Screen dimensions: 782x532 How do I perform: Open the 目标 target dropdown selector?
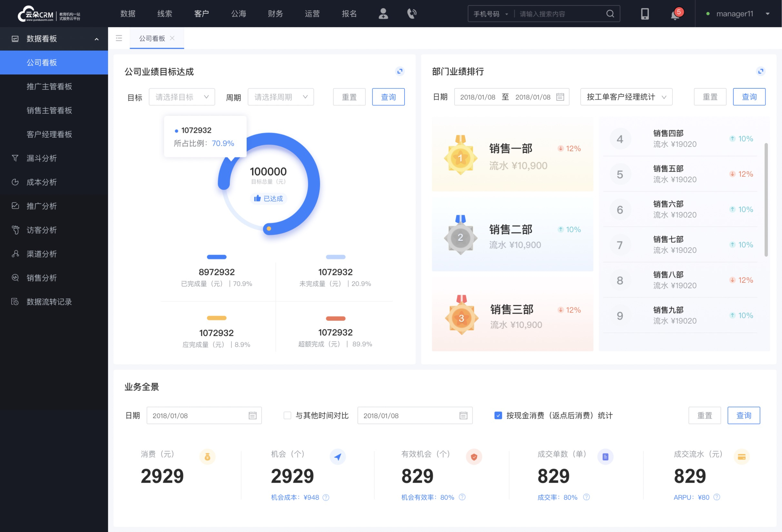(x=181, y=97)
